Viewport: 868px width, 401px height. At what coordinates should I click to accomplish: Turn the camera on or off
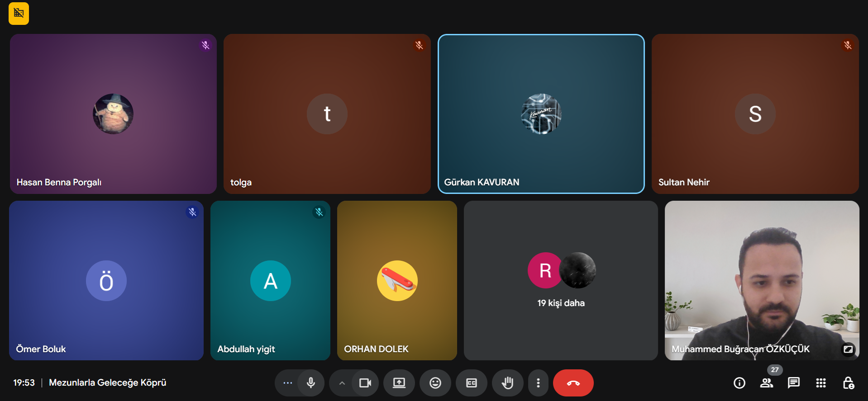click(x=365, y=383)
